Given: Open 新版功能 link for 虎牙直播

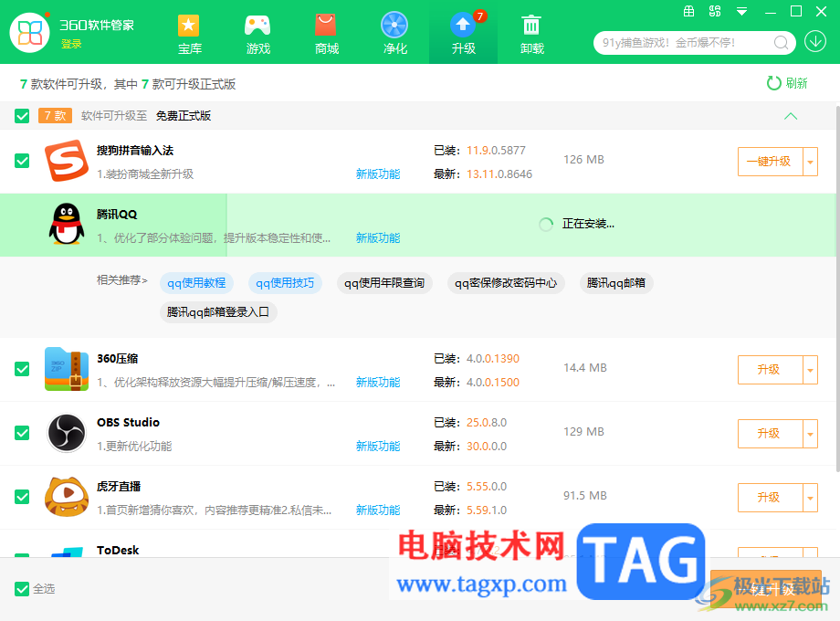Looking at the screenshot, I should coord(378,510).
